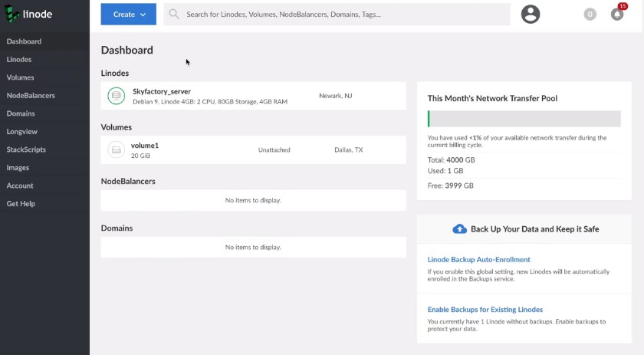644x355 pixels.
Task: Click the Debian 9 spec line
Action: click(210, 101)
